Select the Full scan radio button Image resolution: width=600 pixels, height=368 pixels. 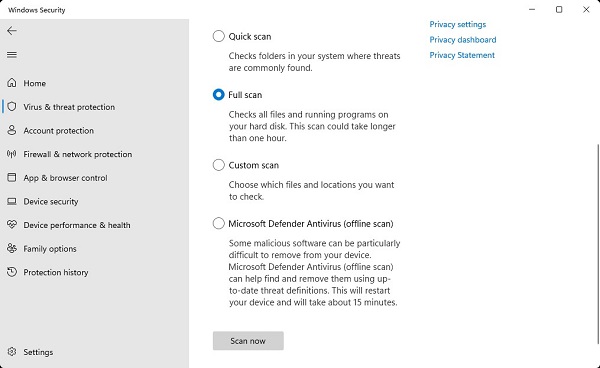(218, 94)
